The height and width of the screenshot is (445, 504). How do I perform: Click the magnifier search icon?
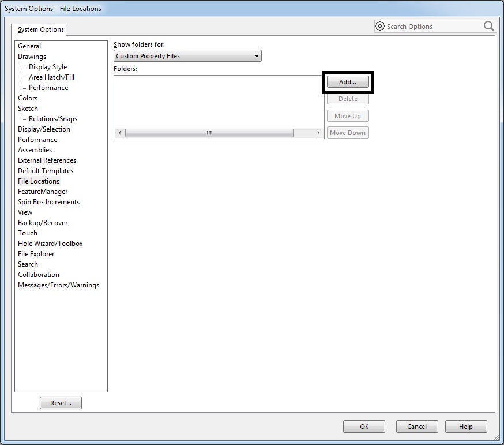click(x=488, y=26)
